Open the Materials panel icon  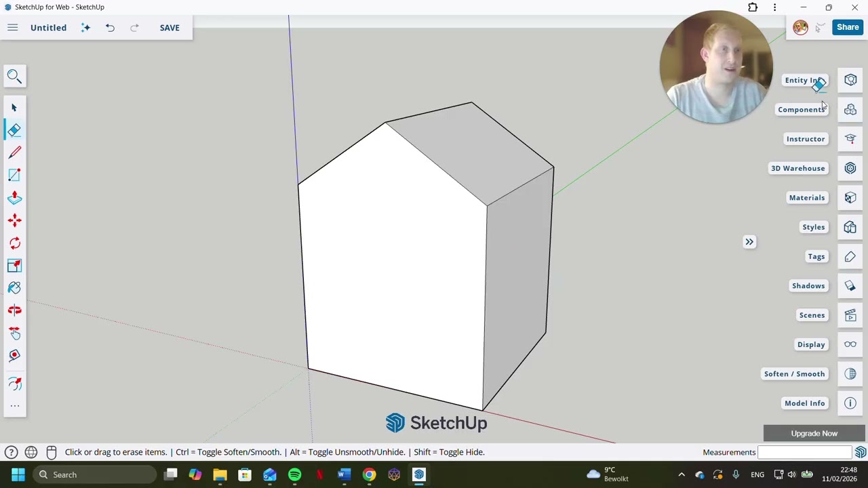(x=850, y=197)
